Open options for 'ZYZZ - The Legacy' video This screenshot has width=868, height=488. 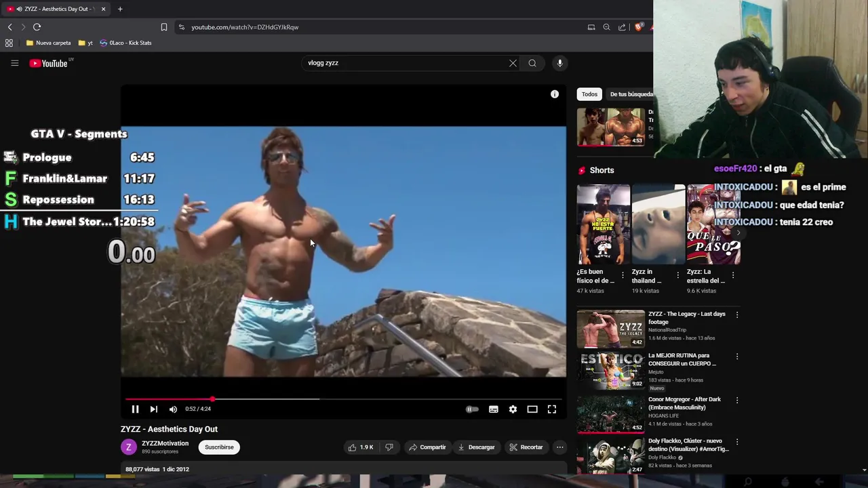737,314
